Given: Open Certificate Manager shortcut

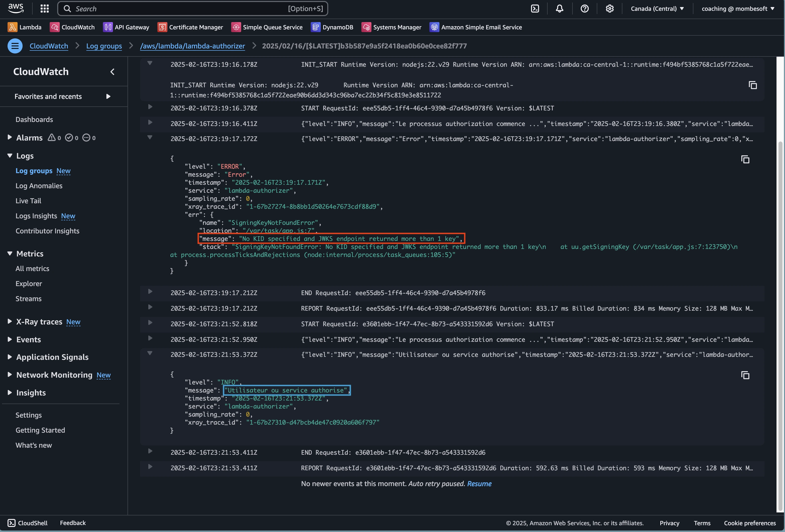Looking at the screenshot, I should pos(190,27).
